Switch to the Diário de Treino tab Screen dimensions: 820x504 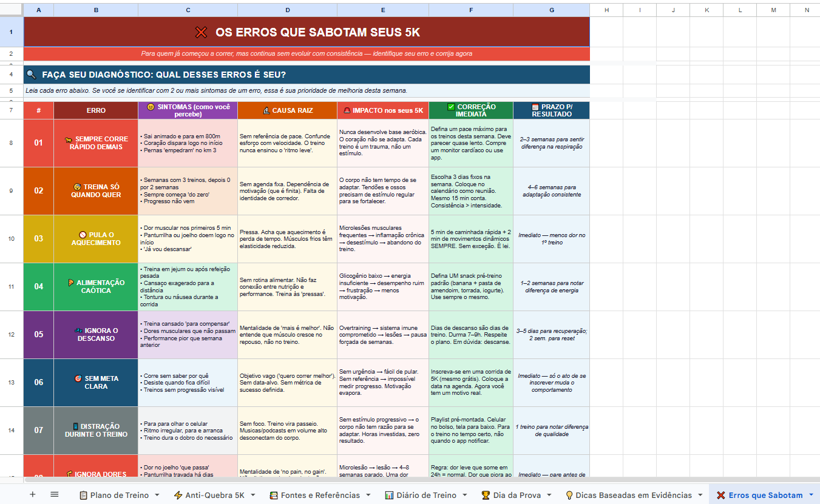coord(425,495)
